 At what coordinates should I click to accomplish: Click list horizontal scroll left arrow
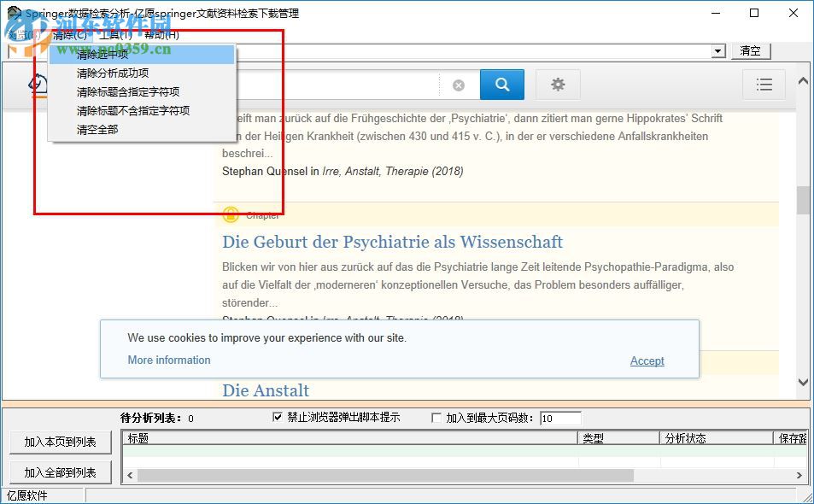coord(130,475)
